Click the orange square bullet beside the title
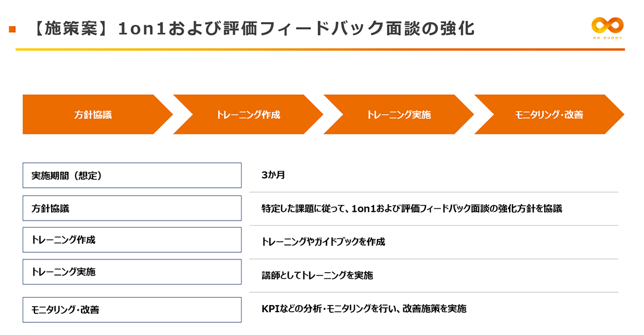 12,29
